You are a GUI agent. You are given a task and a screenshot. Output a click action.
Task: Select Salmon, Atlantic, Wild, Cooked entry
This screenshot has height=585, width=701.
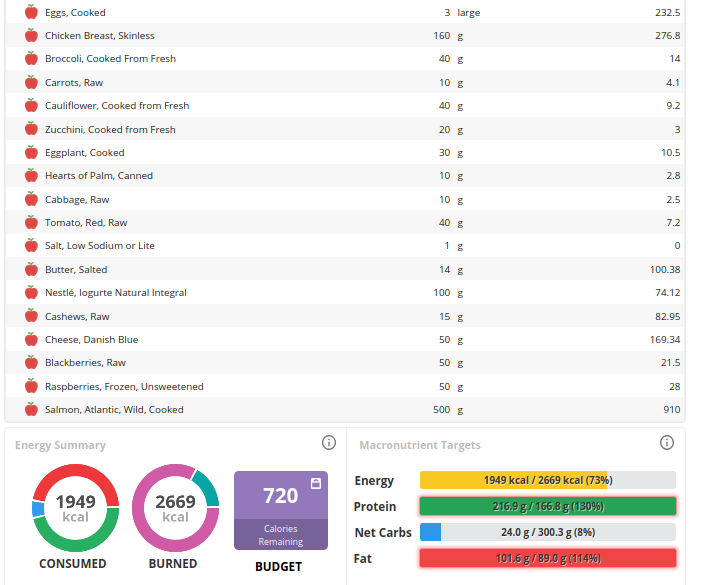114,410
